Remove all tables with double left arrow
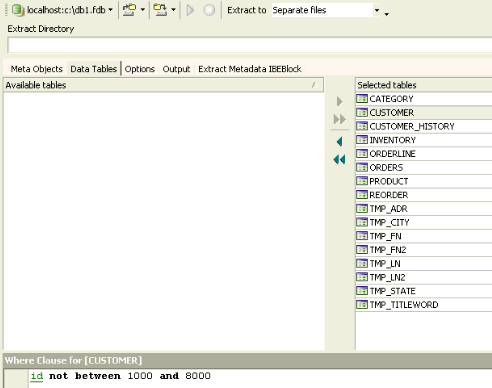 click(x=340, y=160)
